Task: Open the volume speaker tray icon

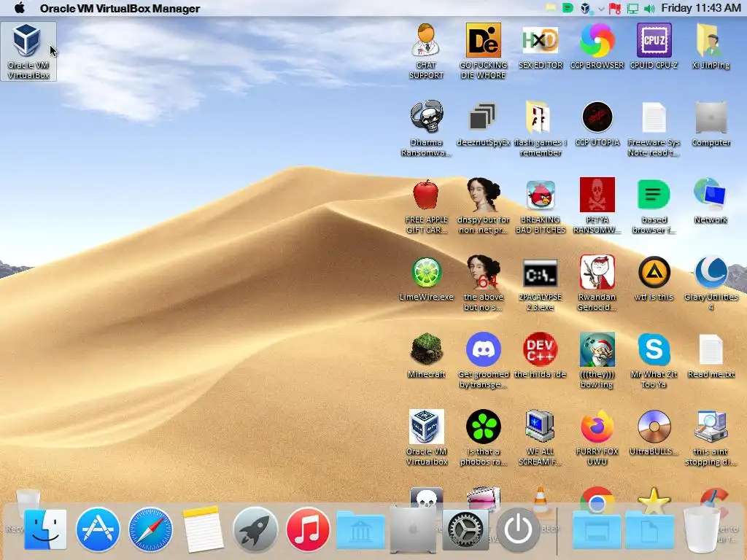Action: (x=649, y=9)
